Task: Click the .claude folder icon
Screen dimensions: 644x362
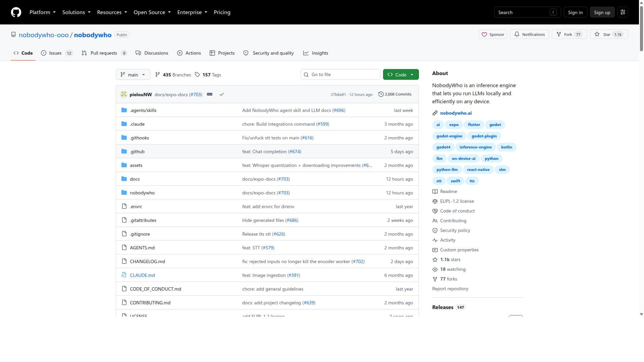Action: coord(124,124)
